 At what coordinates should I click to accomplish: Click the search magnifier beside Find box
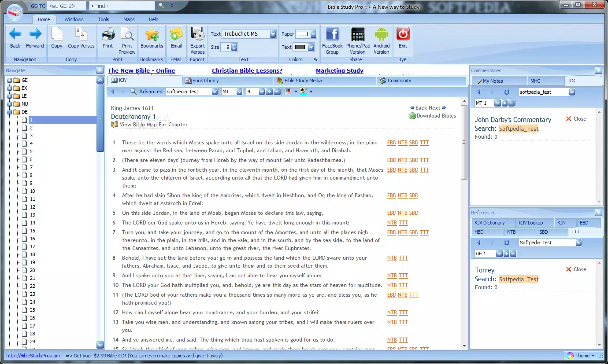click(x=161, y=6)
